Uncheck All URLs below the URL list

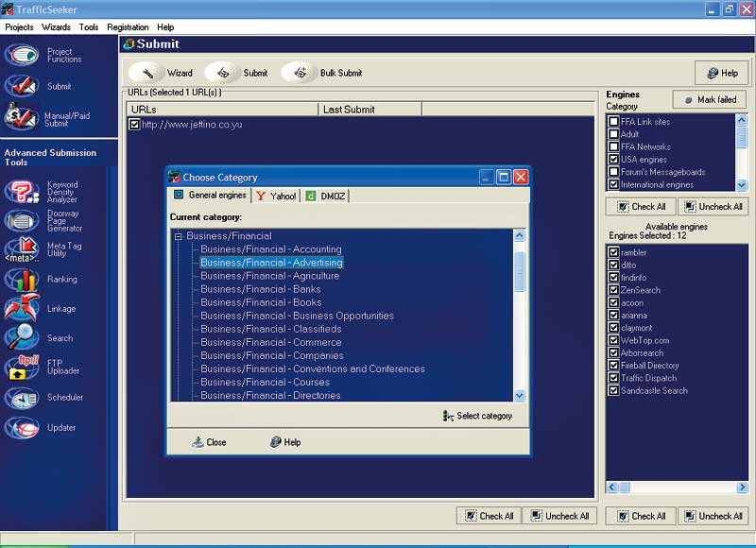click(559, 516)
